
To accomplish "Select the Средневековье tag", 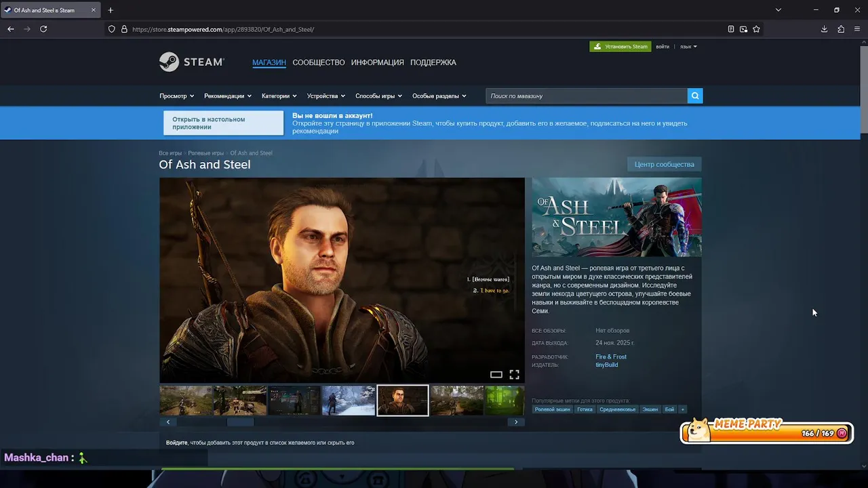I will coord(618,409).
